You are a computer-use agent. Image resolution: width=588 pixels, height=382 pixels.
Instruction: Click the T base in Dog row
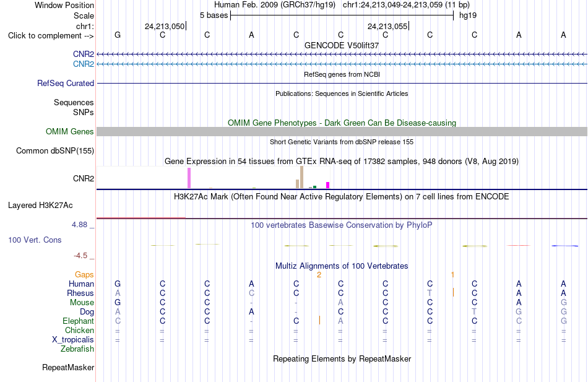(474, 312)
